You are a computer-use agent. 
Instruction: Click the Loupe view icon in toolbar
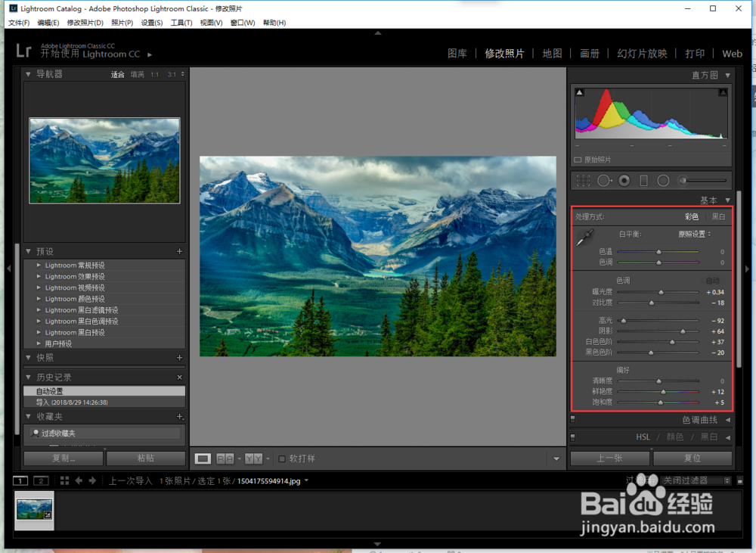point(203,458)
